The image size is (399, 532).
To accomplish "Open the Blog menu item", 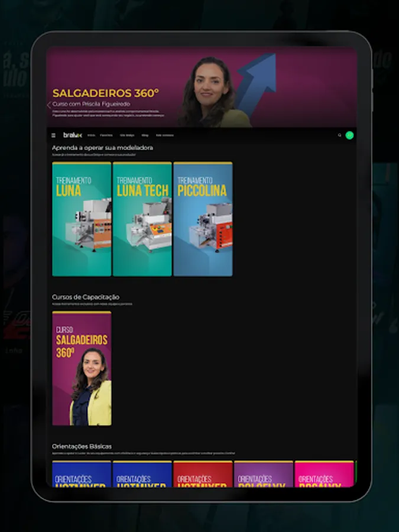I will point(145,135).
